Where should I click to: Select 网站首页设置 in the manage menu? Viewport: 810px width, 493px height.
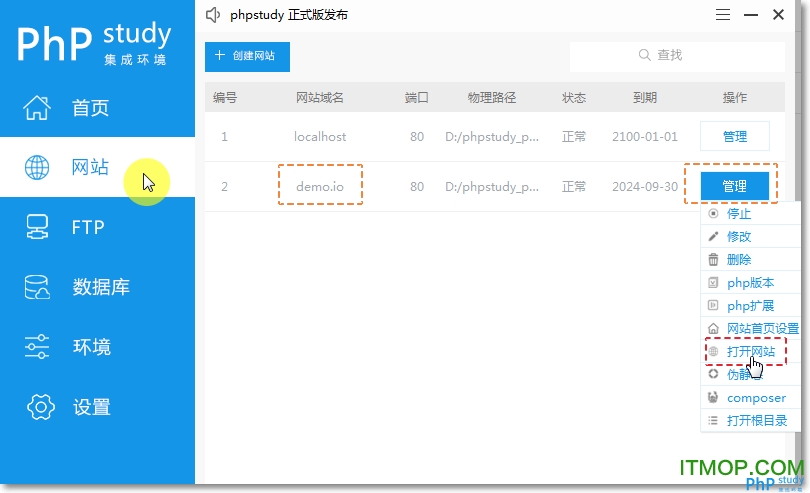(750, 329)
